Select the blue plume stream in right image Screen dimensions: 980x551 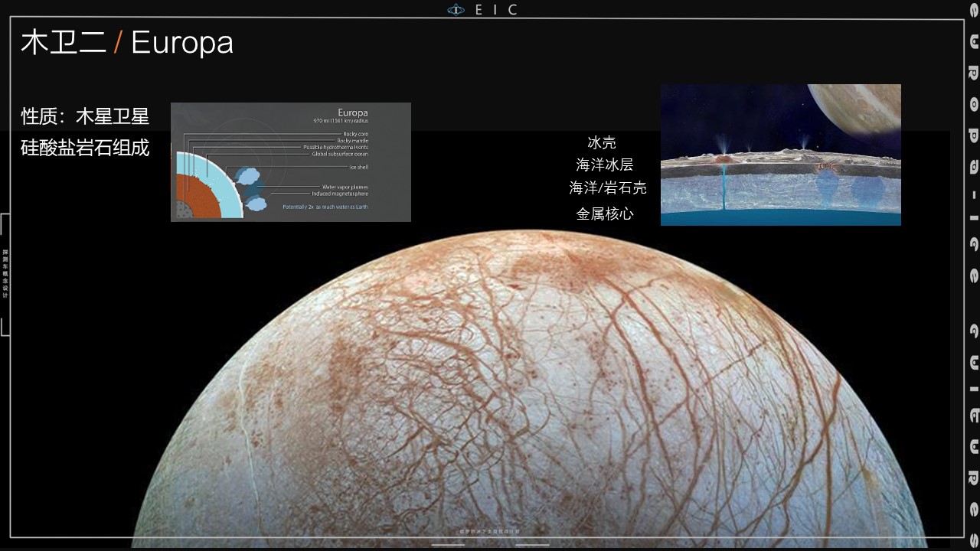[x=724, y=187]
